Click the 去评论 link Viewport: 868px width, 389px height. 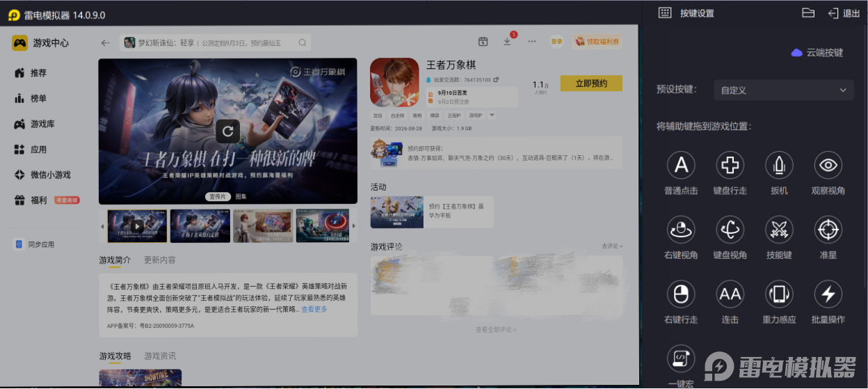coord(612,246)
